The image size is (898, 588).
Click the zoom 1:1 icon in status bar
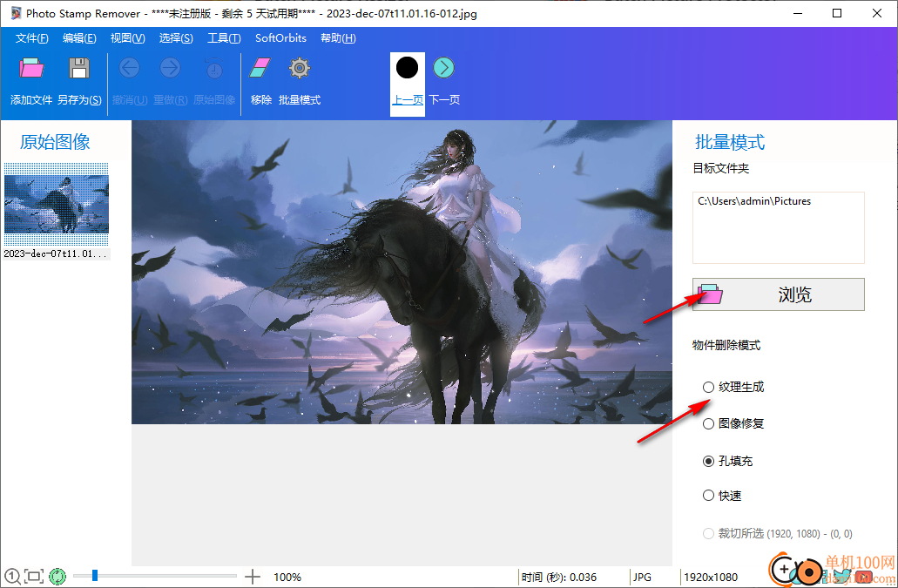(12, 576)
